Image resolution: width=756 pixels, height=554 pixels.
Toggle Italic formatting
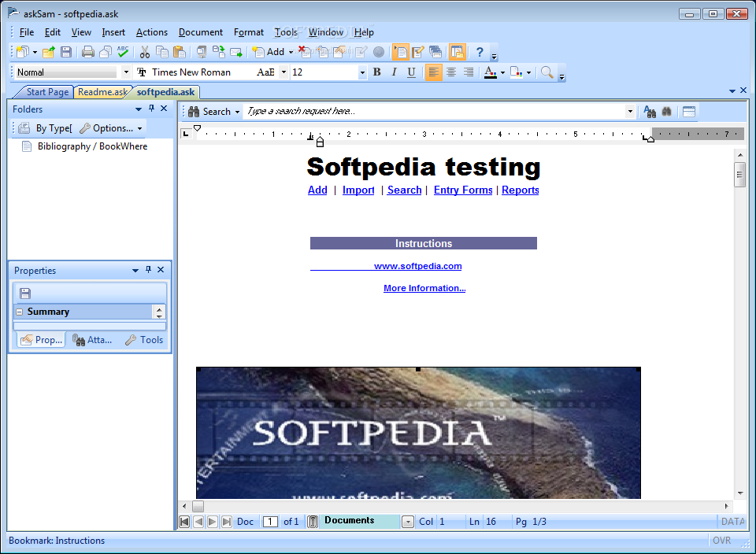point(394,72)
